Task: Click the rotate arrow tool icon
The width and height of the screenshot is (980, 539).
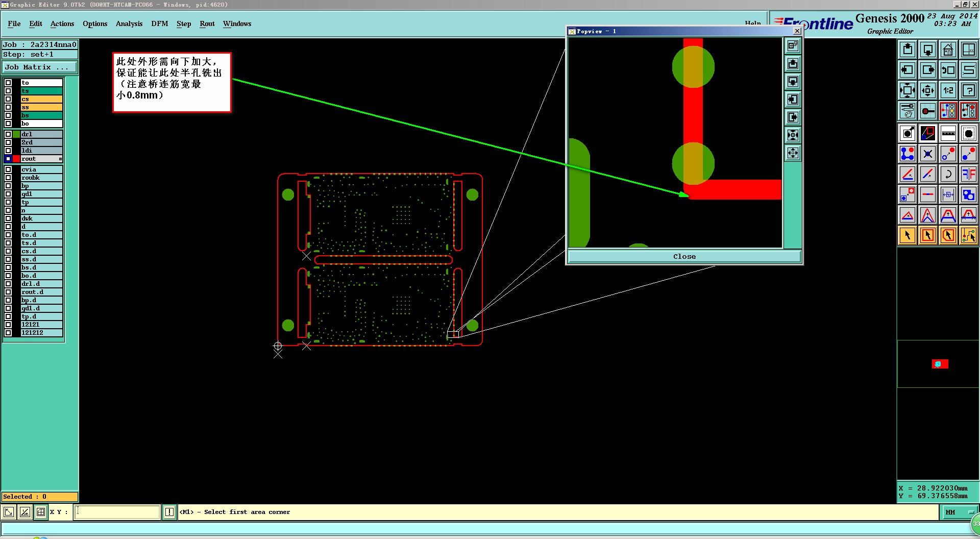Action: click(948, 174)
